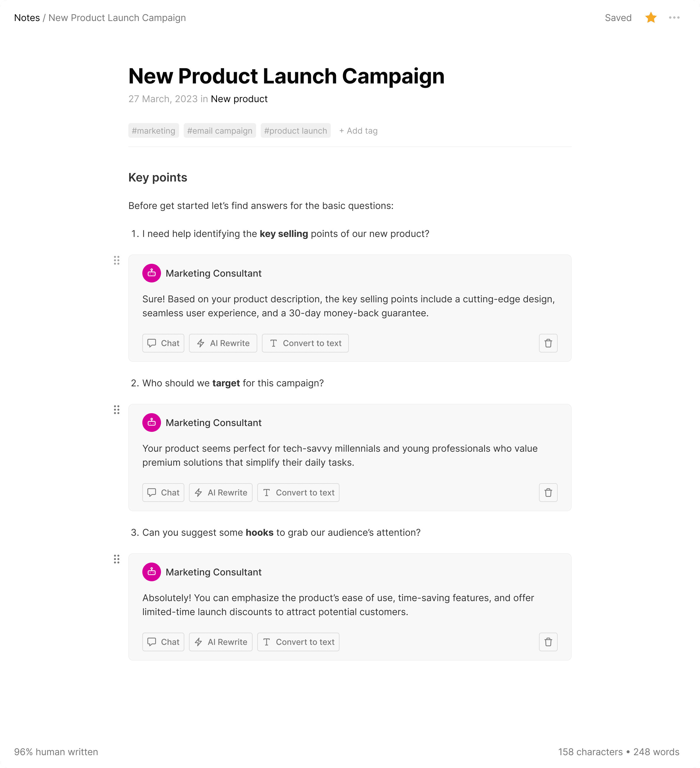
Task: Click the robot avatar in third consultant block
Action: click(x=152, y=572)
